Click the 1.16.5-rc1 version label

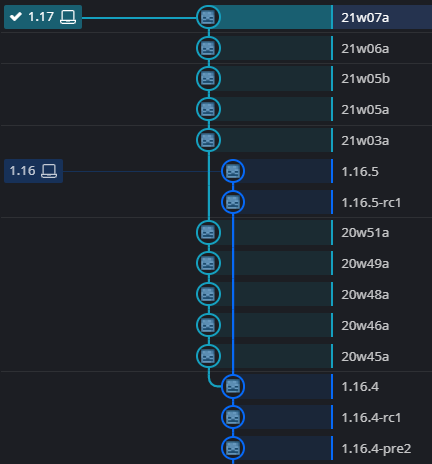click(x=371, y=203)
